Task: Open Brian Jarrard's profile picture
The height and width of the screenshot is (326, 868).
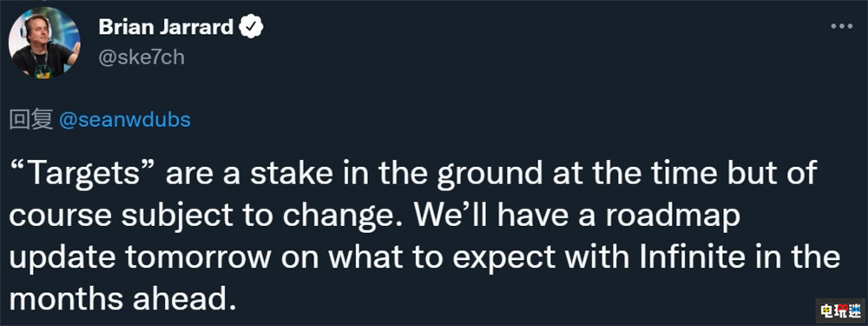Action: (x=44, y=42)
